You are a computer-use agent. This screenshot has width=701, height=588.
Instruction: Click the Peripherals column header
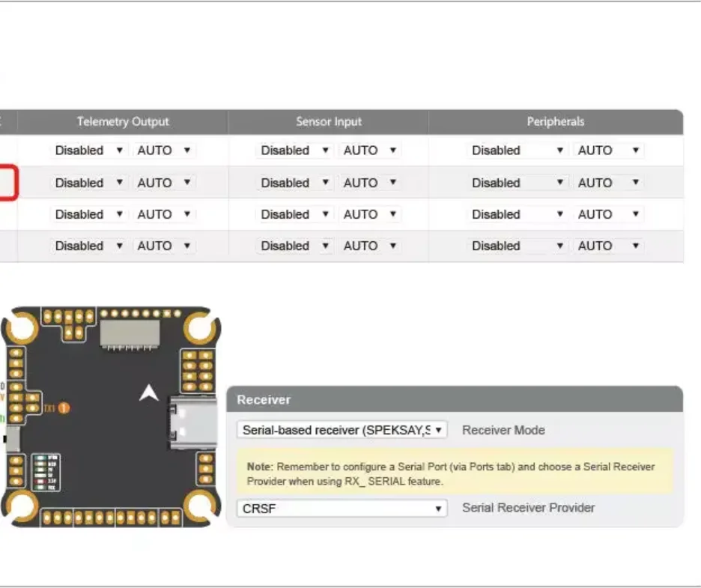[x=555, y=121]
